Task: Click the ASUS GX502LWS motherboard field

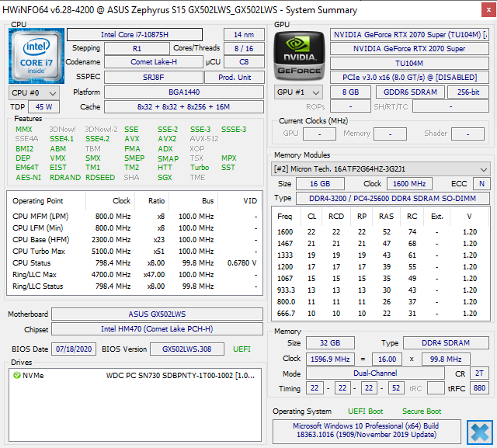Action: click(157, 314)
